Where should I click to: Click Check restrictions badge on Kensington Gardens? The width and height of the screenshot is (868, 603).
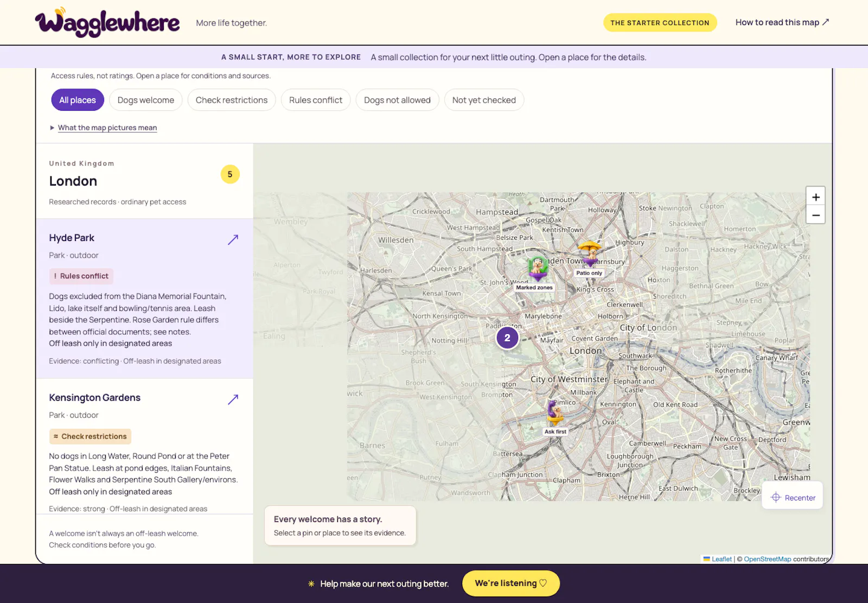[x=90, y=436]
